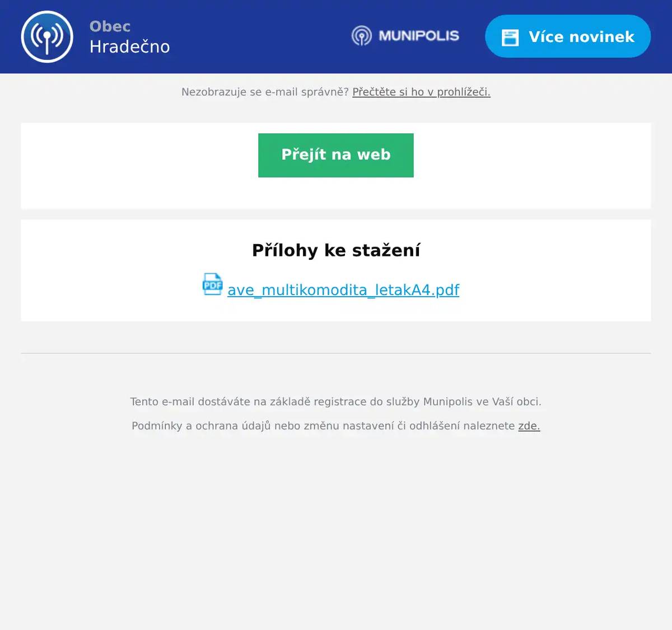Click the Nezobrazuje se e-mail správně text

tap(265, 92)
